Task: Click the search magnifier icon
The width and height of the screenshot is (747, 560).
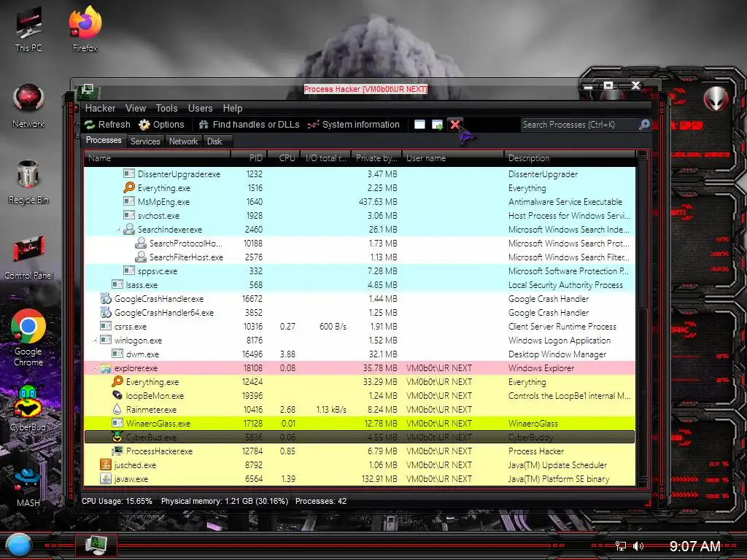Action: tap(644, 125)
